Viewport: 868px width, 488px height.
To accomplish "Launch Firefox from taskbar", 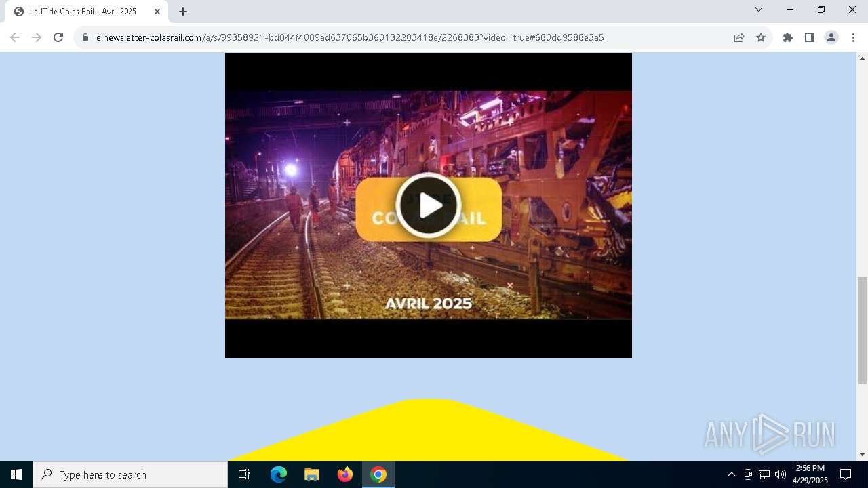I will [x=345, y=474].
